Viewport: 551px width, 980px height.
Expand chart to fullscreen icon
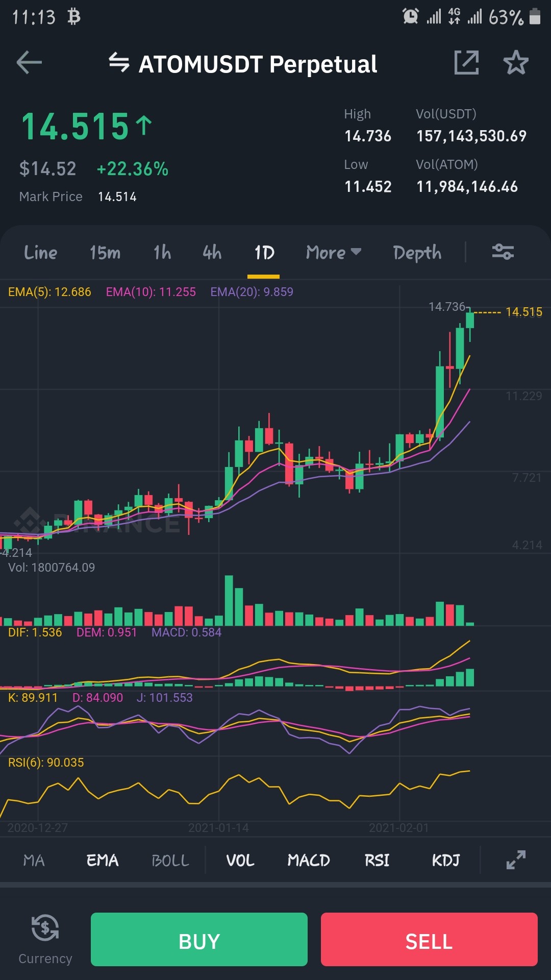[x=516, y=860]
